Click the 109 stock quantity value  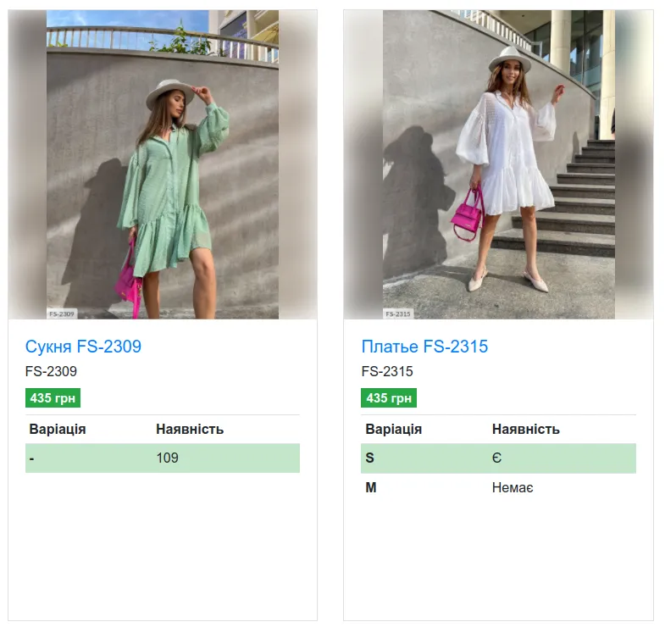click(167, 458)
